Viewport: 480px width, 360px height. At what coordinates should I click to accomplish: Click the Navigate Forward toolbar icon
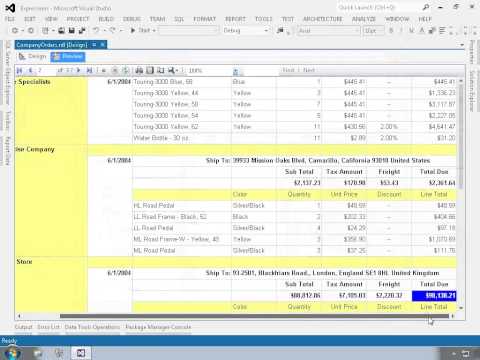point(31,31)
